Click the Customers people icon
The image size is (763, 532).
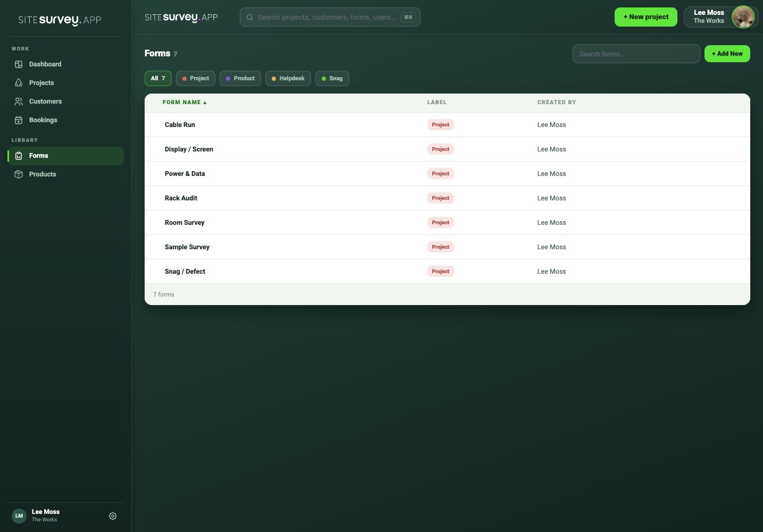[x=19, y=102]
